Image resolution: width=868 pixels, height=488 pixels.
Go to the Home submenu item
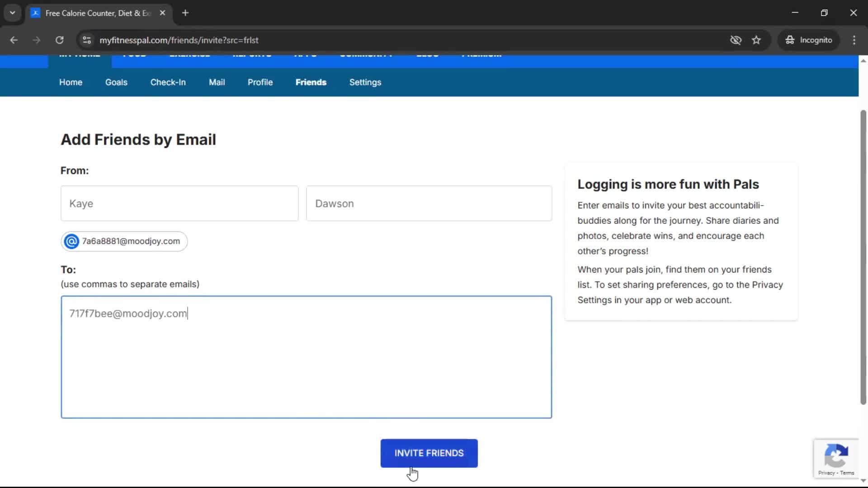(x=71, y=82)
